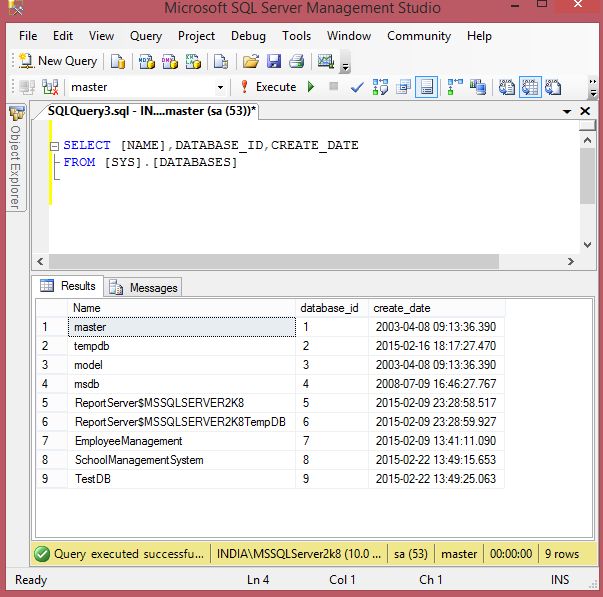Click the Connect icon in the SQL editor toolbar
Screen dimensions: 603x597
(27, 87)
